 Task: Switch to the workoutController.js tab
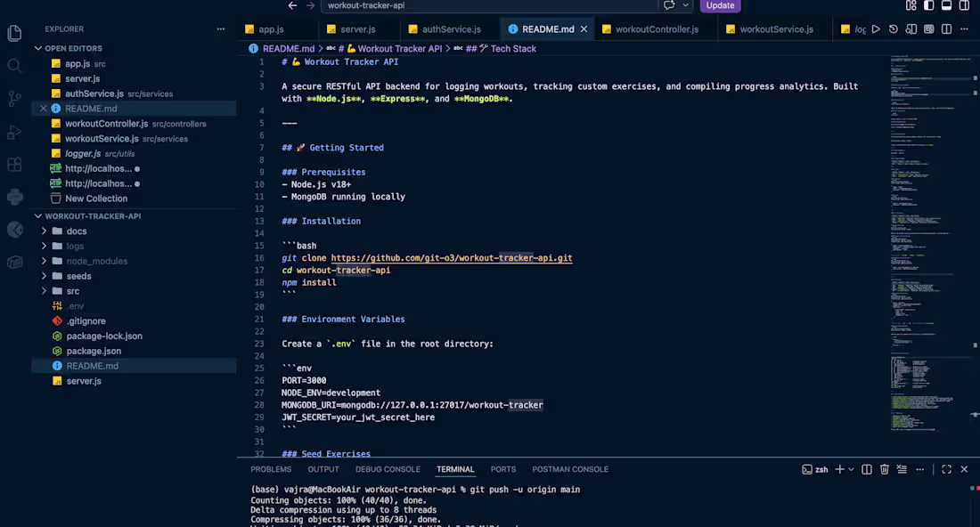(x=657, y=29)
